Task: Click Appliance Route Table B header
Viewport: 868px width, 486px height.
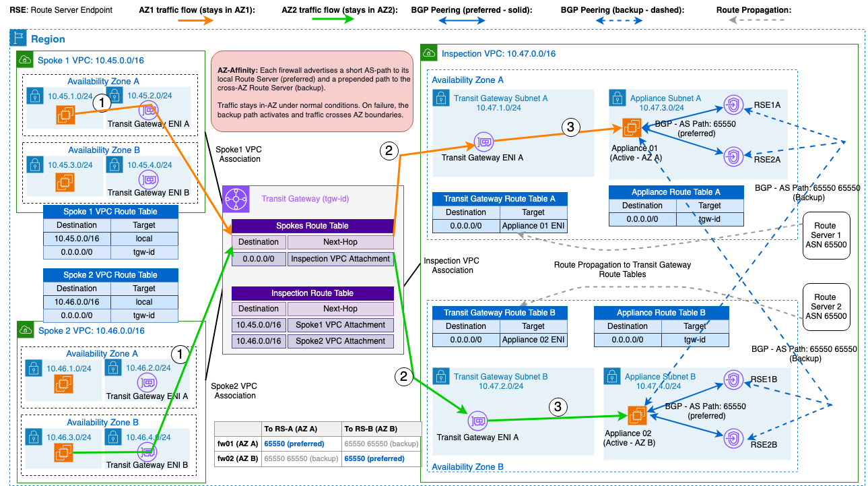Action: pyautogui.click(x=661, y=313)
